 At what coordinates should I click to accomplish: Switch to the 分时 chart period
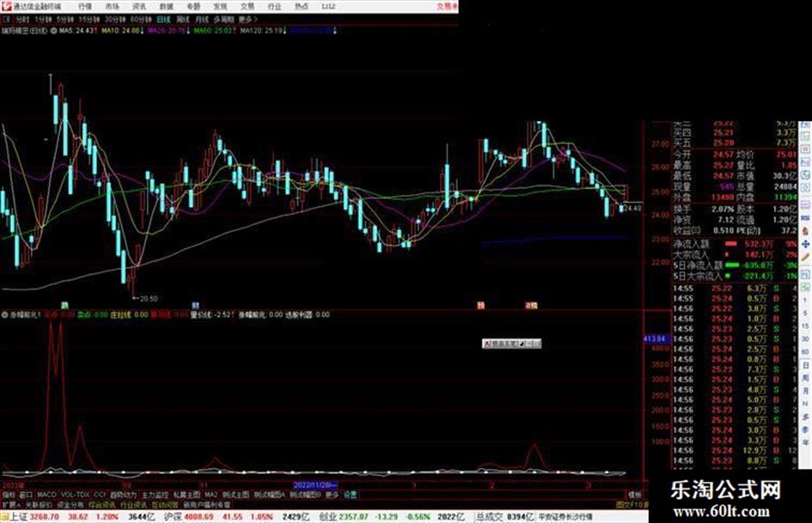[22, 19]
